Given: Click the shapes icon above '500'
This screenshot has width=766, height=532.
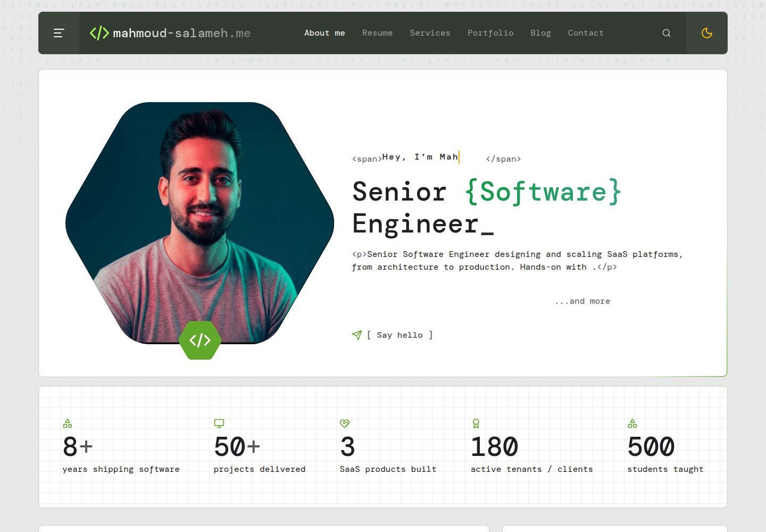Looking at the screenshot, I should [632, 423].
